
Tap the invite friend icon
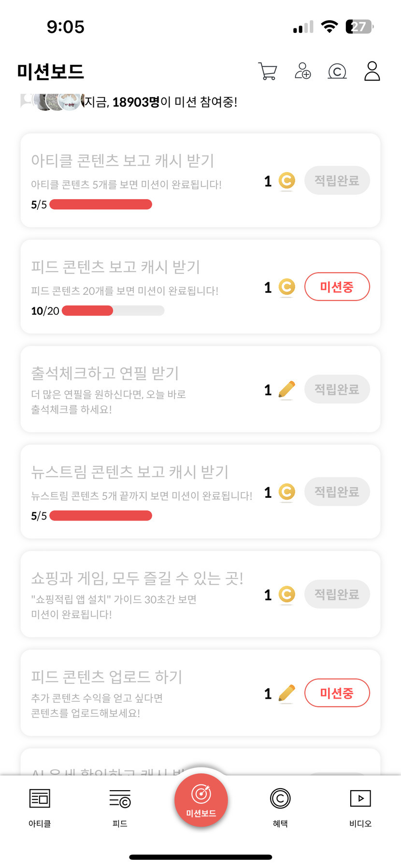click(303, 71)
